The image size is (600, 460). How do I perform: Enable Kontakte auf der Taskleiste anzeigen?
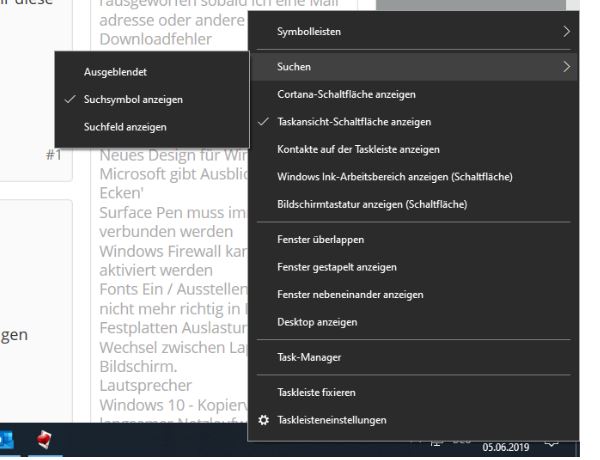[x=415, y=149]
